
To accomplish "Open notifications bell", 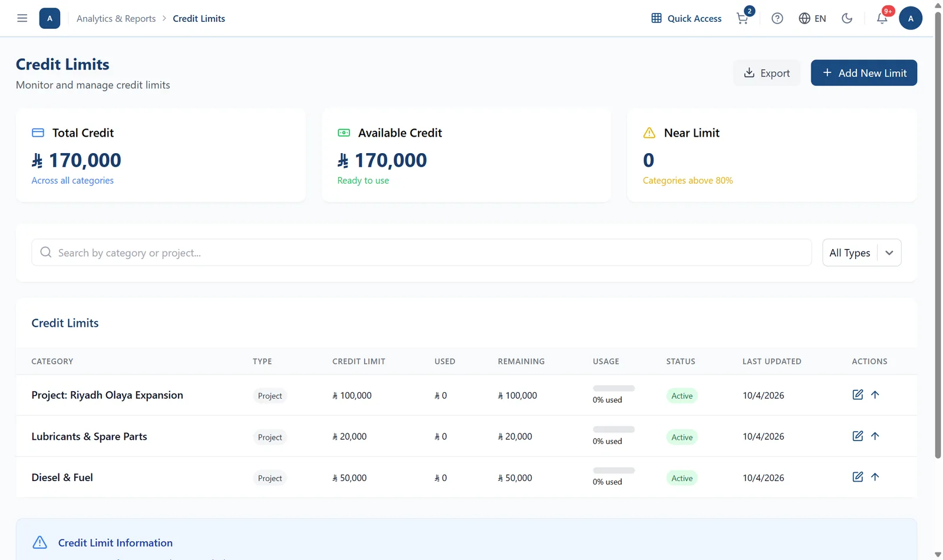I will tap(882, 18).
